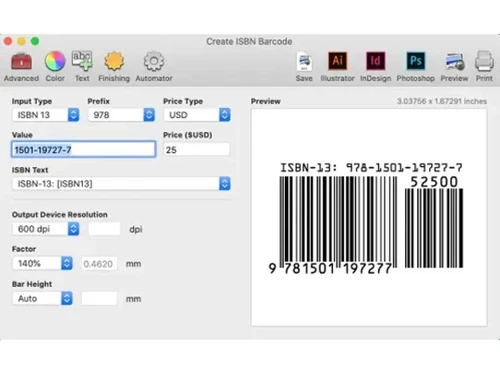Click the custom dpi input field
This screenshot has height=375, width=500.
104,229
